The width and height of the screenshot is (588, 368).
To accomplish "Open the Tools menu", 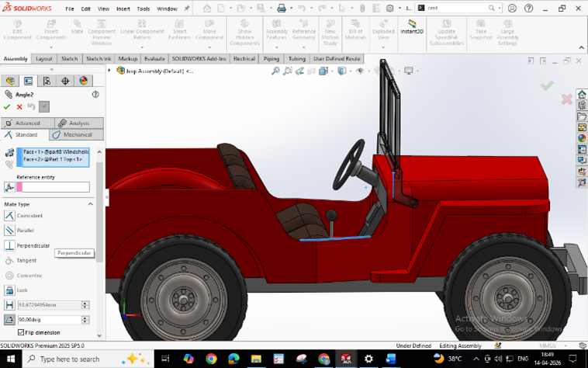I will pos(144,9).
